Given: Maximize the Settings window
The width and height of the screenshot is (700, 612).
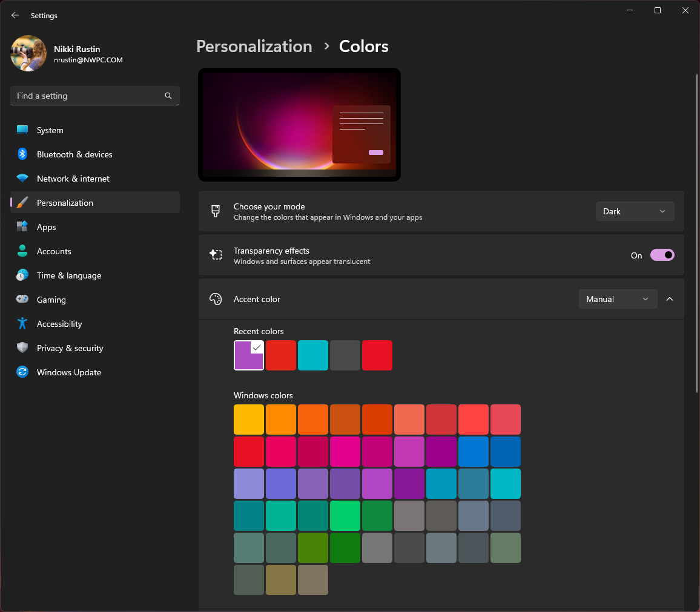Looking at the screenshot, I should (x=658, y=10).
